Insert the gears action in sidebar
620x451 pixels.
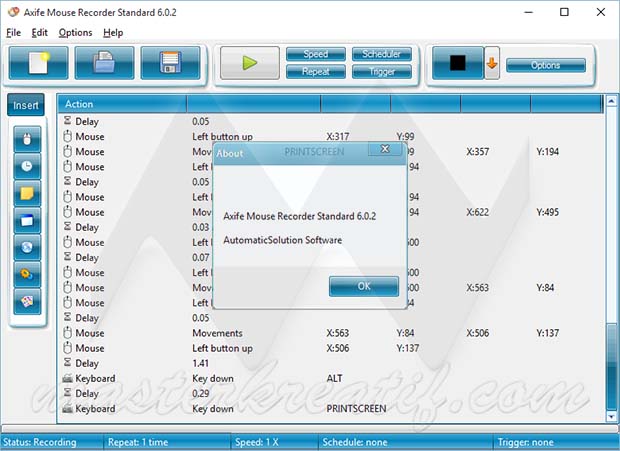(x=27, y=274)
